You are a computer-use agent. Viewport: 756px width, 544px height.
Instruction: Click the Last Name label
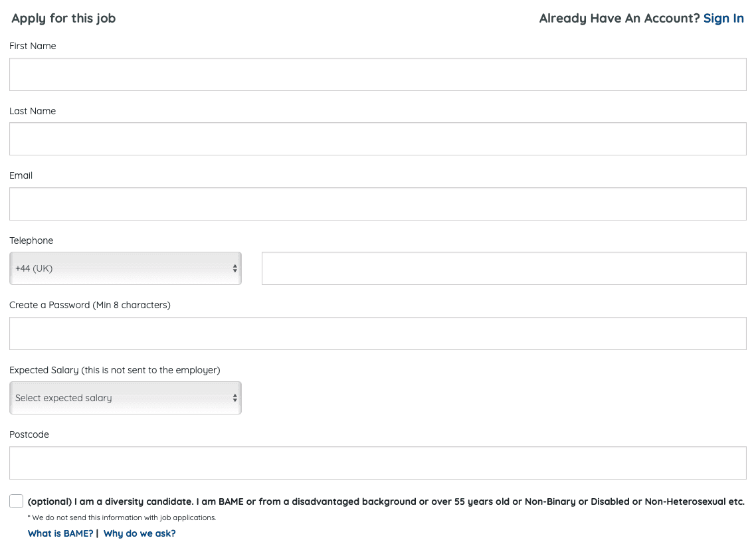(x=33, y=111)
